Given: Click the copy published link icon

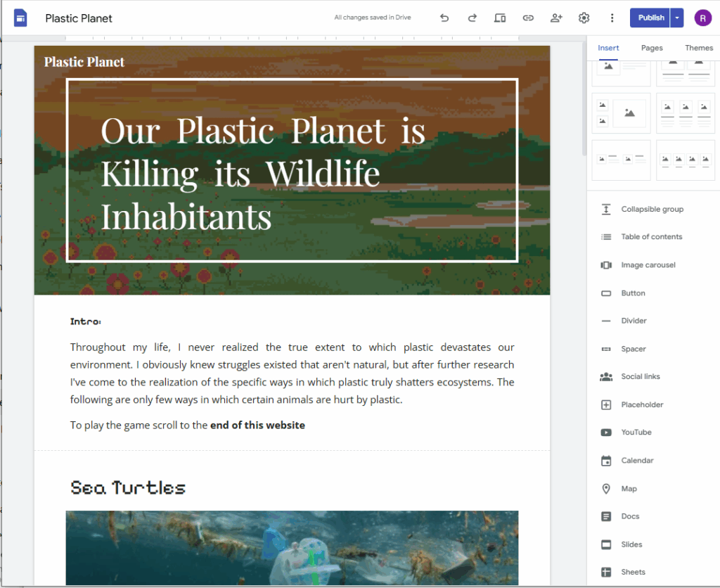Looking at the screenshot, I should 528,18.
